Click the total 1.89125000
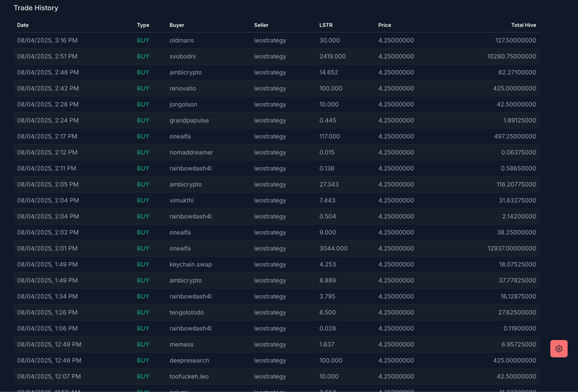Viewport: 578px width, 392px height. coord(520,120)
